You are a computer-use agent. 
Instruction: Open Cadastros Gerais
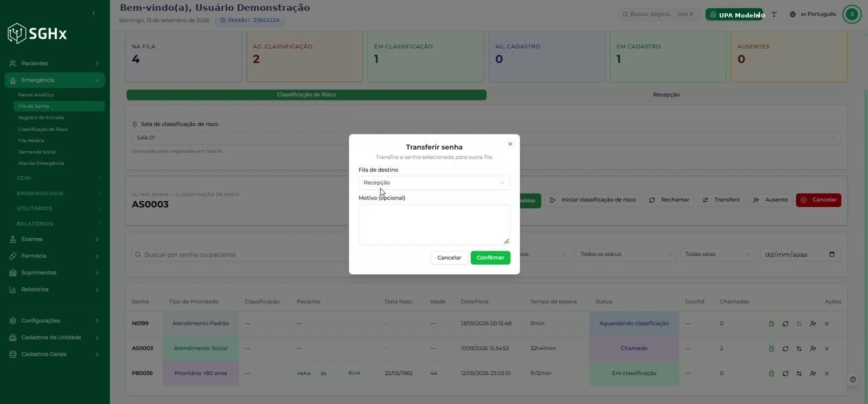click(54, 355)
